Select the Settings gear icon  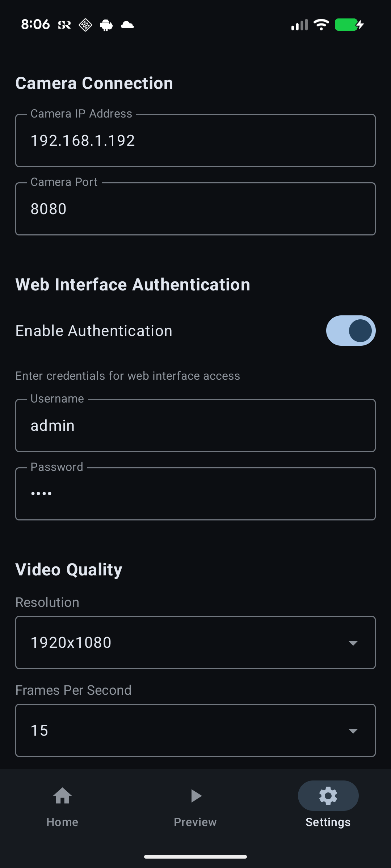click(x=328, y=796)
